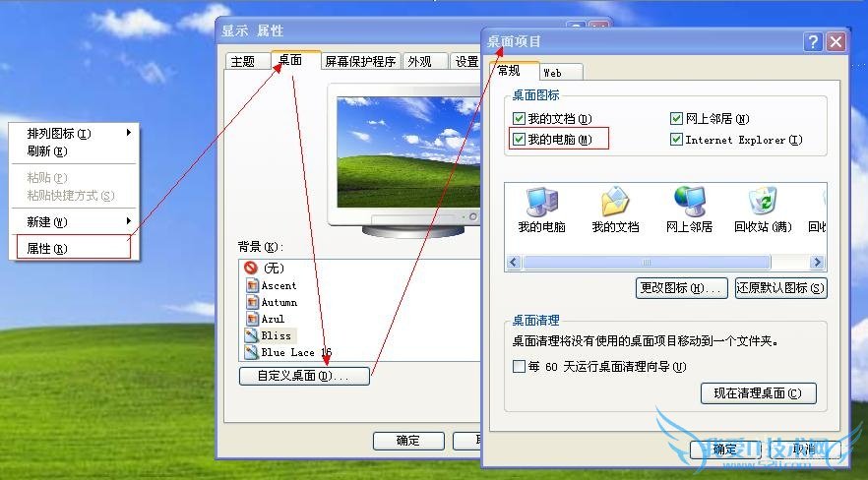Click the 自定义桌面(D)... button
This screenshot has height=480, width=868.
[304, 376]
